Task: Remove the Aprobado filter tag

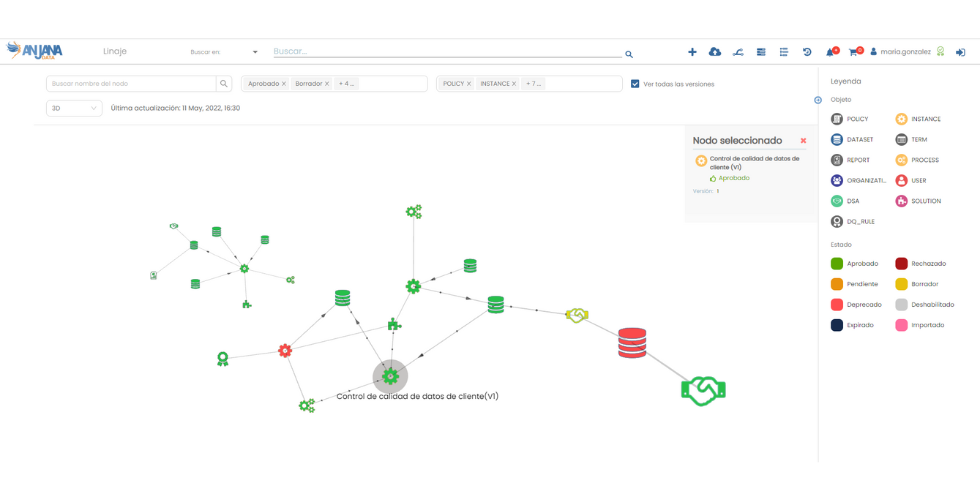Action: [x=284, y=84]
